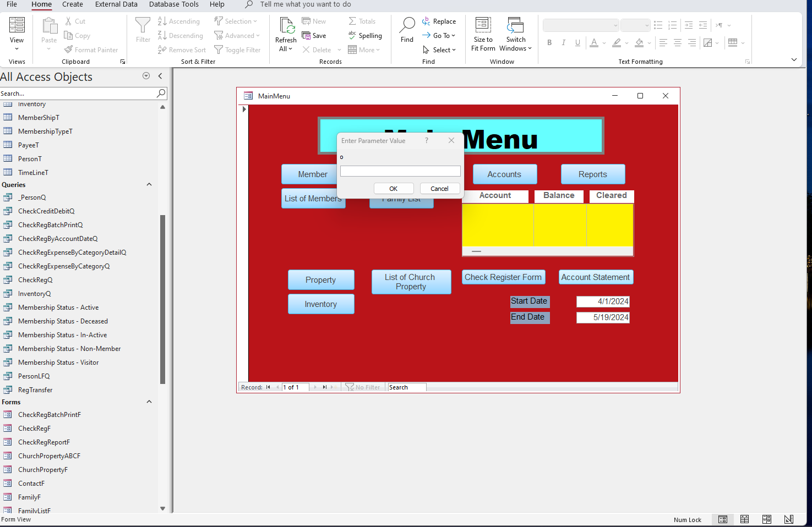Open the CheckRegQ query in navigation pane
Screen dimensions: 812x527
pyautogui.click(x=35, y=280)
